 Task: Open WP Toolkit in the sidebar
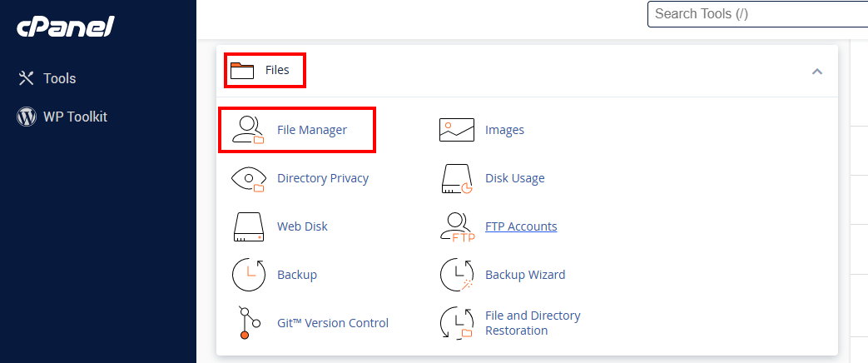click(75, 117)
